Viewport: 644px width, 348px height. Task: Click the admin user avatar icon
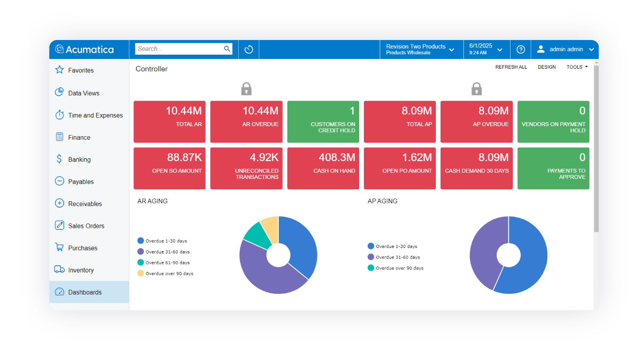541,49
